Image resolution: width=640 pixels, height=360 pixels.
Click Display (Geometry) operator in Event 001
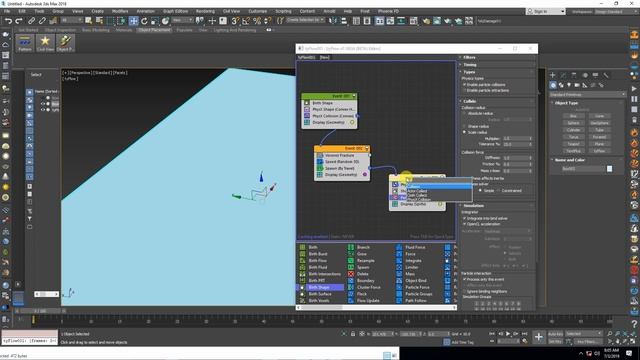pyautogui.click(x=329, y=122)
